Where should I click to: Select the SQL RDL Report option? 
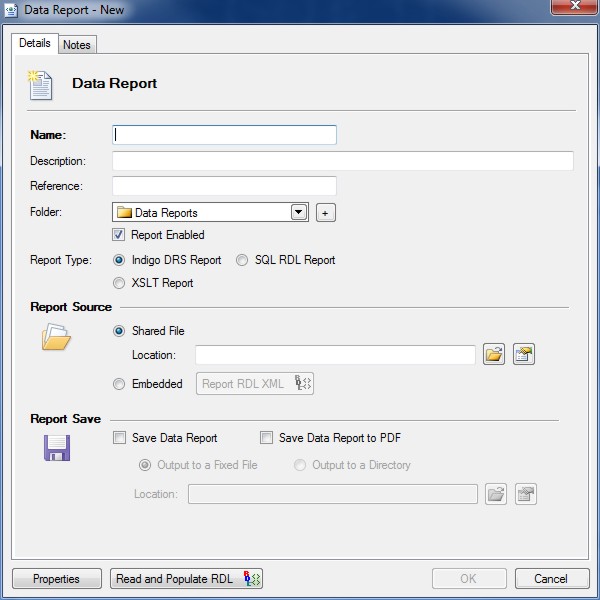242,260
